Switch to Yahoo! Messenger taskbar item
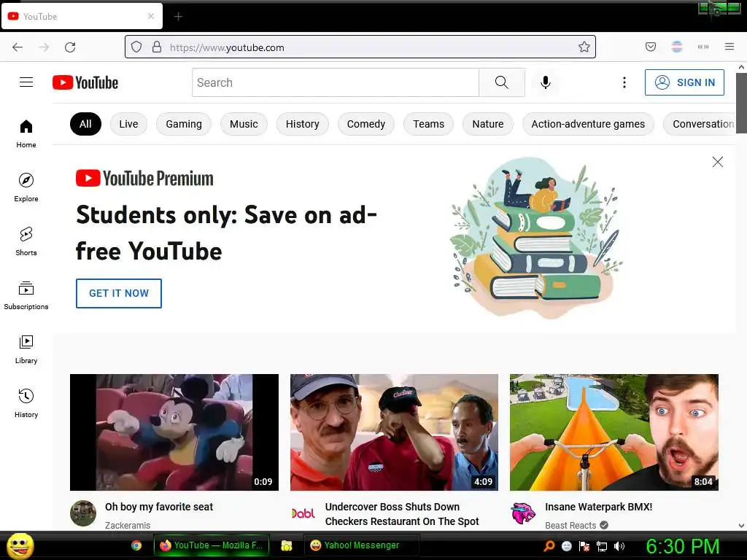Image resolution: width=747 pixels, height=560 pixels. point(362,545)
